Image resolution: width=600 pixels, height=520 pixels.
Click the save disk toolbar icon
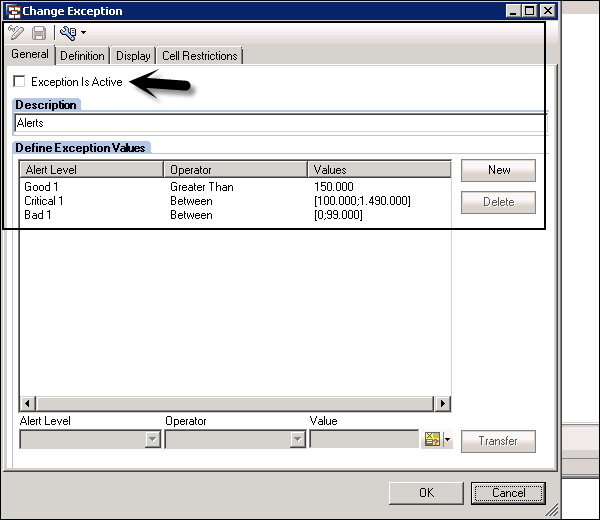pyautogui.click(x=39, y=33)
